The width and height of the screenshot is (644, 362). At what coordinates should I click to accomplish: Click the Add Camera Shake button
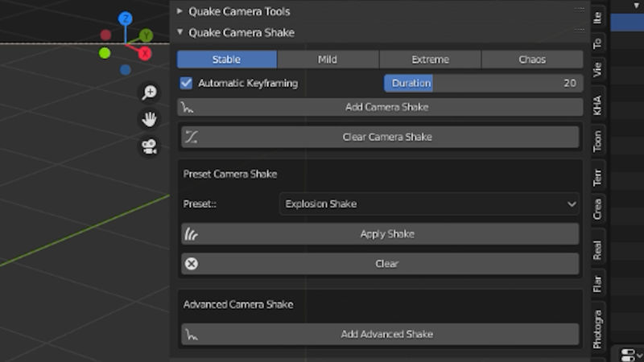380,107
